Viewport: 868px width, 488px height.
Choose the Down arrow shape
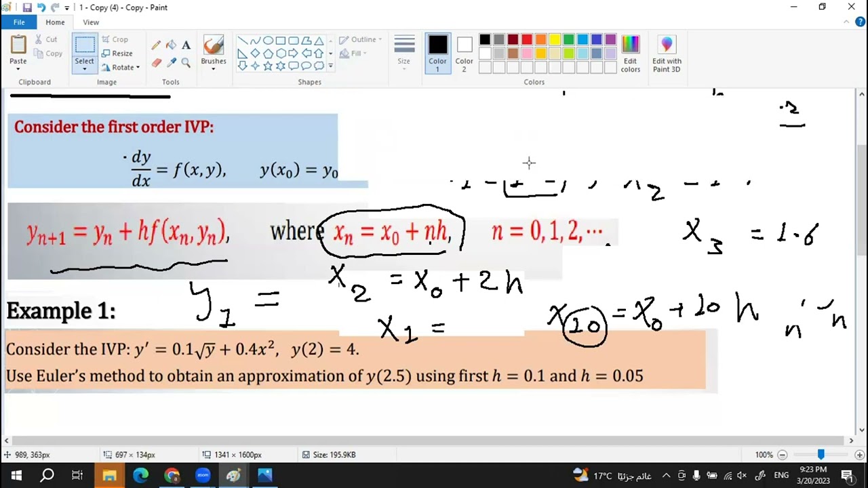point(242,66)
